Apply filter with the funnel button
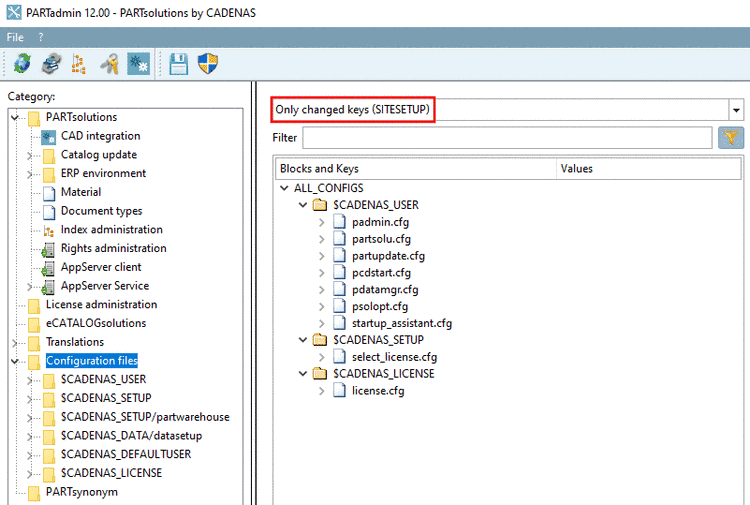 click(x=730, y=138)
